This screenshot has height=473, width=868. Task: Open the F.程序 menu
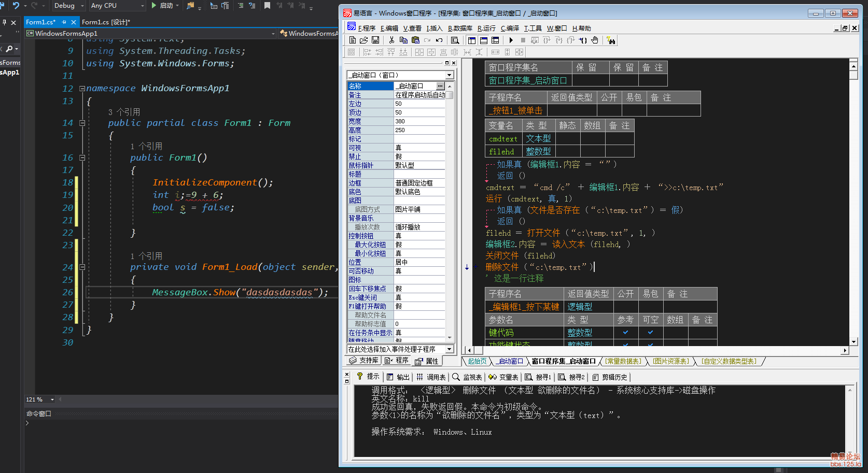pyautogui.click(x=367, y=28)
